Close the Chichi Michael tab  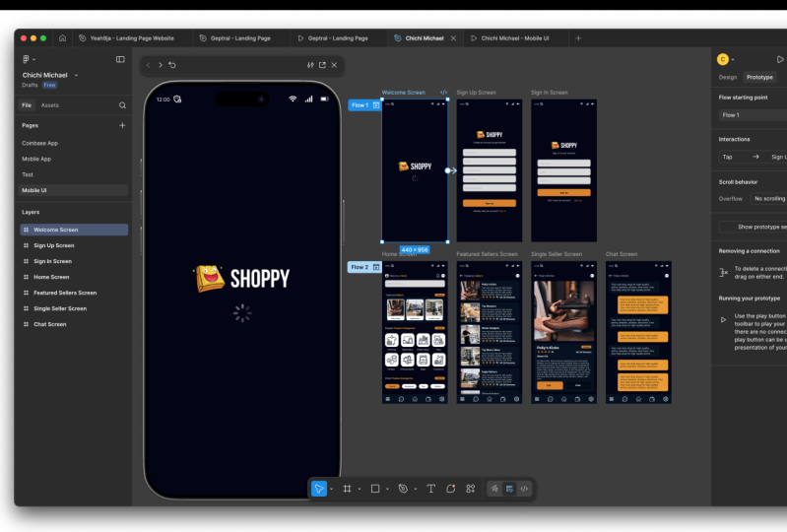click(453, 38)
